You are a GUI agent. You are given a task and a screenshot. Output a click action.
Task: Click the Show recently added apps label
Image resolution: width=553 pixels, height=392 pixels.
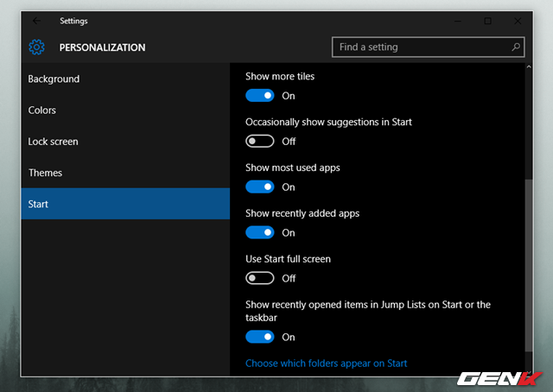[302, 213]
